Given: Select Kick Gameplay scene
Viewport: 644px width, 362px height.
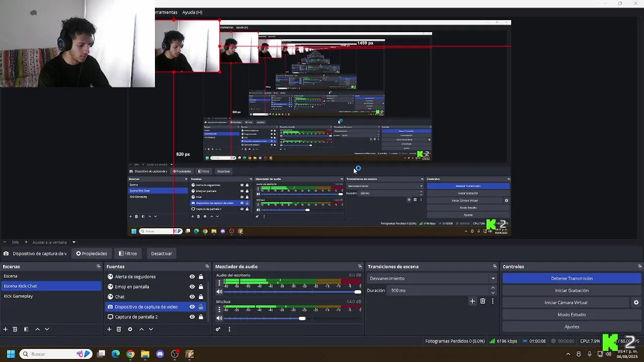Looking at the screenshot, I should pyautogui.click(x=51, y=296).
